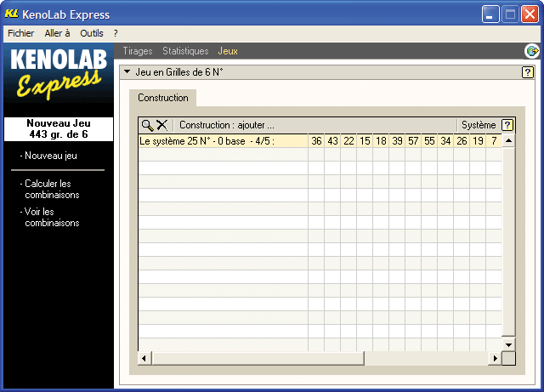Click the Nouveau Jeu 443 gr. de 6 label
Viewport: 544px width, 392px height.
59,128
